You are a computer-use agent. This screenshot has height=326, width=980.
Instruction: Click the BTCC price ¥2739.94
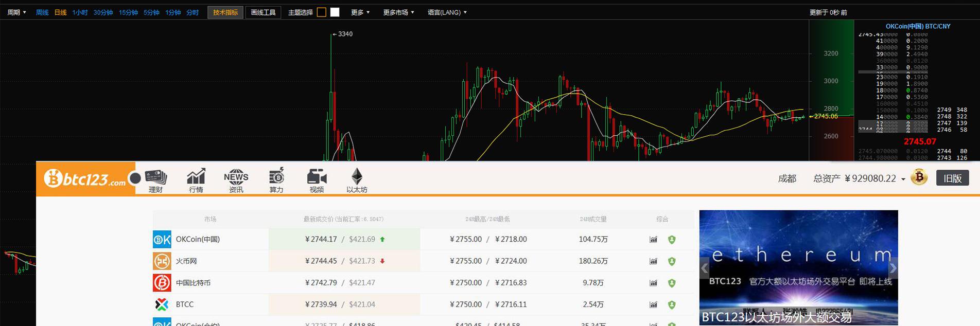(x=321, y=304)
